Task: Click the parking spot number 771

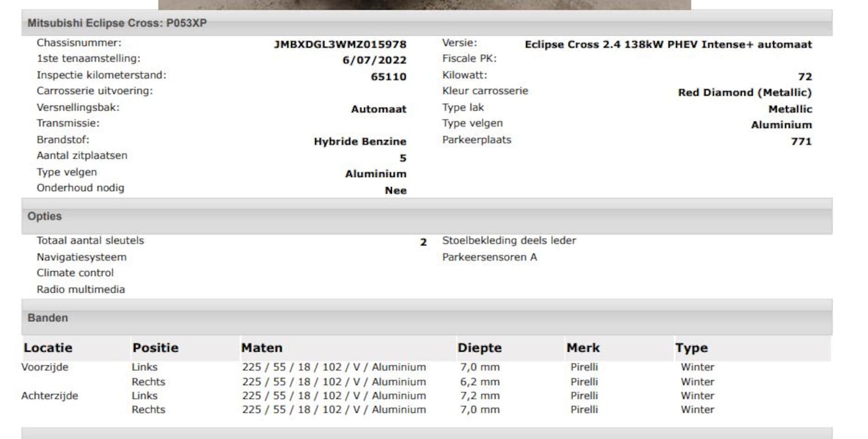Action: point(801,142)
